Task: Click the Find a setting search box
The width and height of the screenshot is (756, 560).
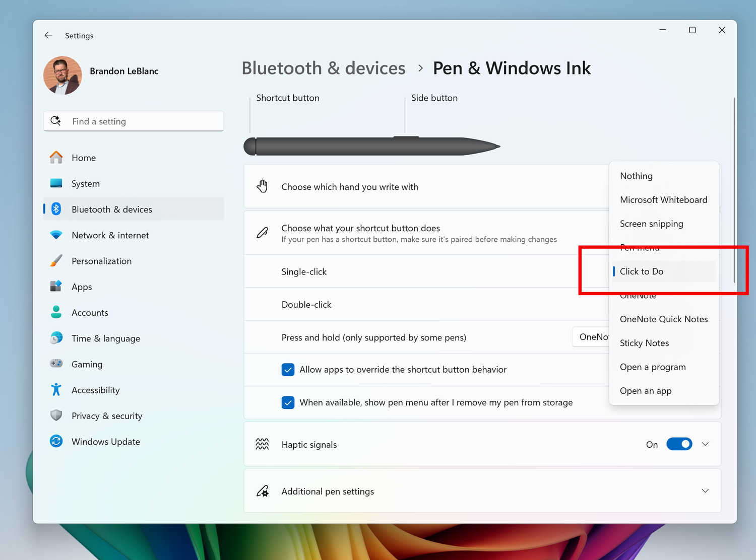Action: (134, 121)
